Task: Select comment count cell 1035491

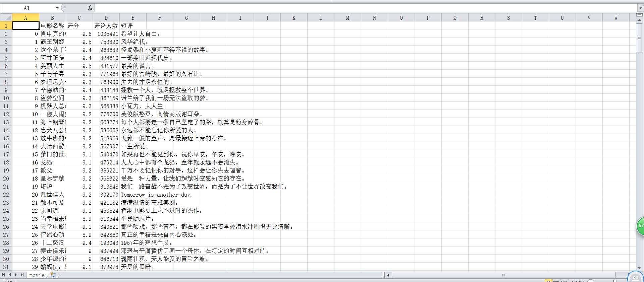Action: tap(106, 34)
